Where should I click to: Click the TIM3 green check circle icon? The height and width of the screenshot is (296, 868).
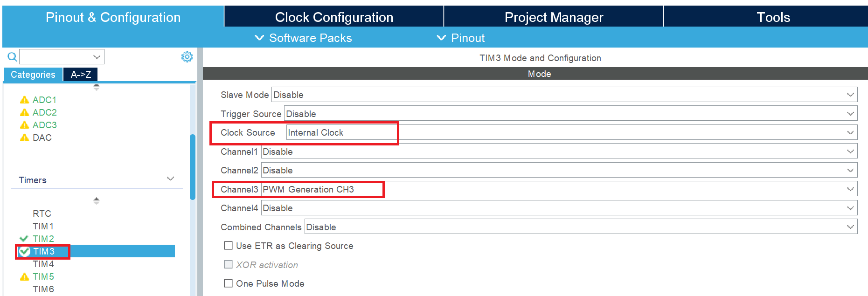(x=25, y=251)
